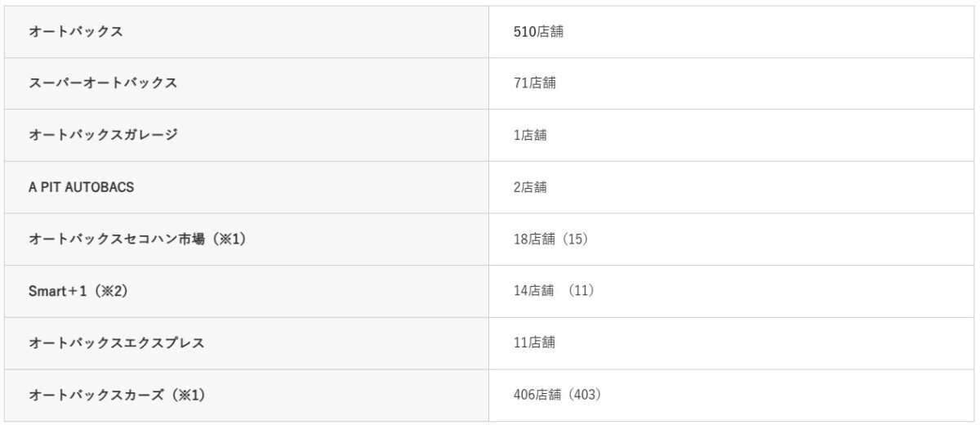Viewport: 980px width, 425px height.
Task: Select the 1店舗 count cell
Action: click(530, 136)
